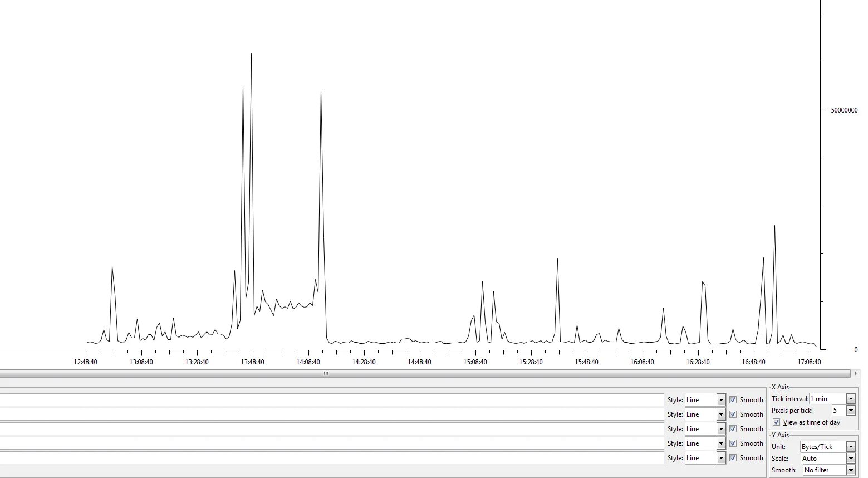Click the 0 value on Y axis
The width and height of the screenshot is (868, 478).
(x=856, y=350)
